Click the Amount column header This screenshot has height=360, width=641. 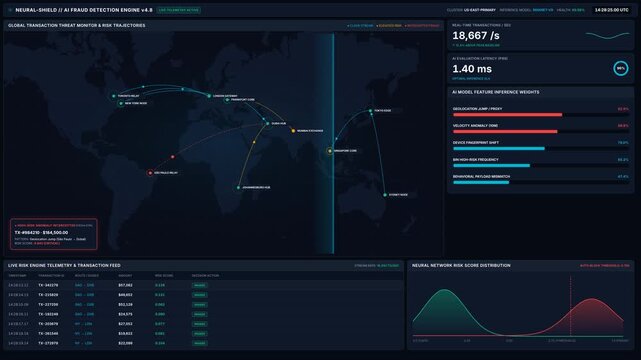(125, 276)
